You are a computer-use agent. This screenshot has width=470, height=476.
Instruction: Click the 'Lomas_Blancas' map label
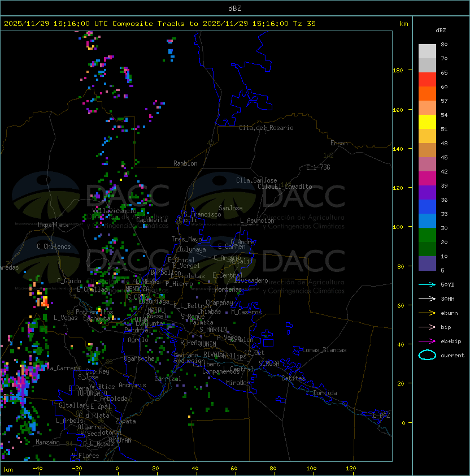[x=324, y=350]
